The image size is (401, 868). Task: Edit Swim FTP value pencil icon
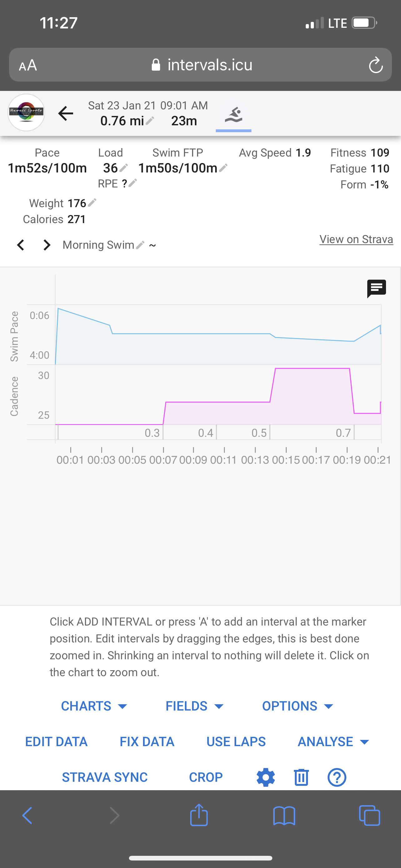coord(223,168)
